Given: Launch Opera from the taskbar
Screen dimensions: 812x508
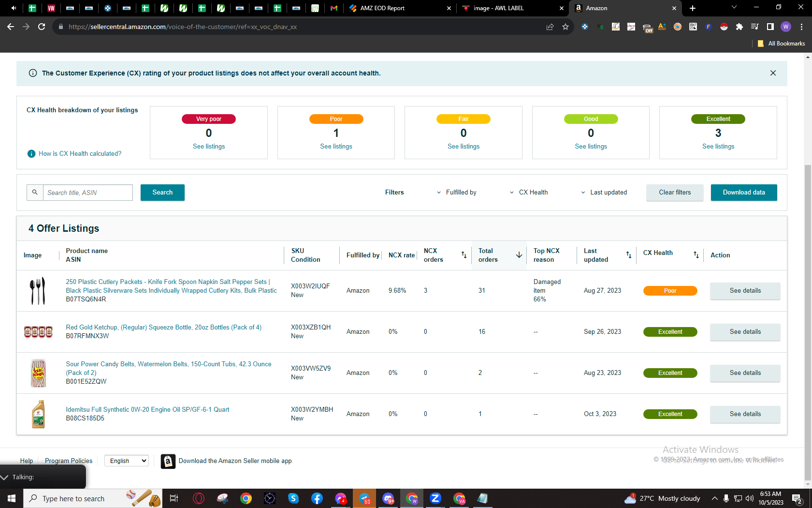Looking at the screenshot, I should point(198,498).
